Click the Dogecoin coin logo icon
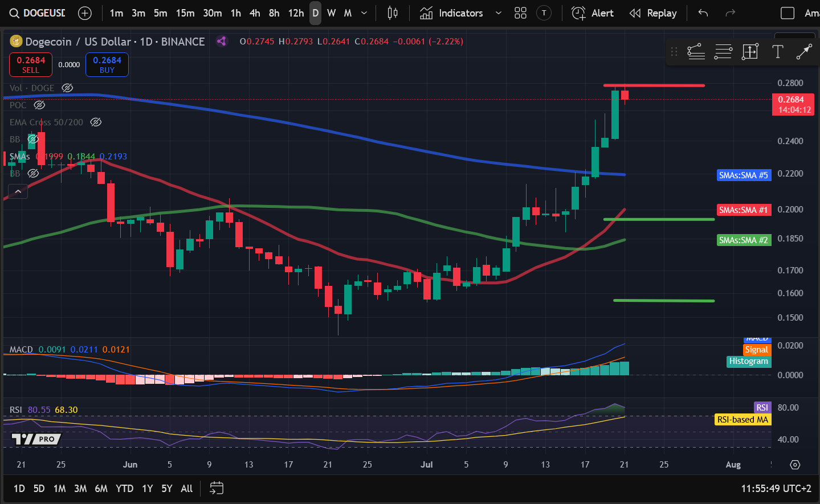The image size is (820, 504). (x=16, y=41)
